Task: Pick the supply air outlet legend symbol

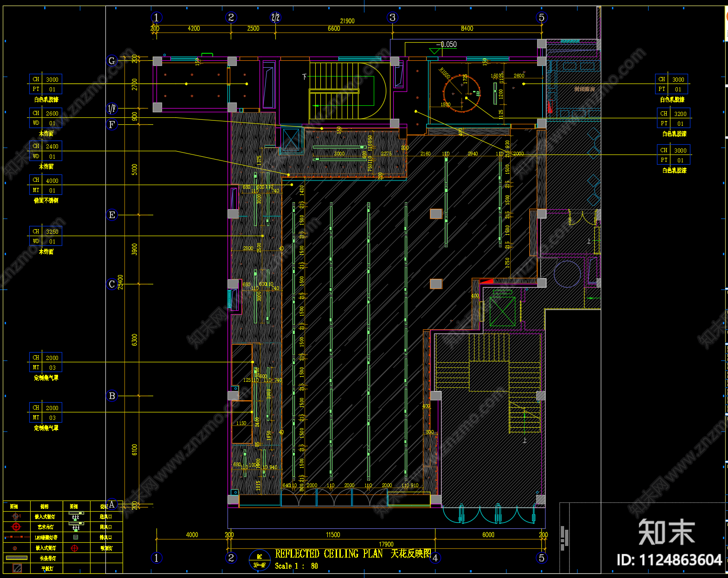Action: [76, 516]
